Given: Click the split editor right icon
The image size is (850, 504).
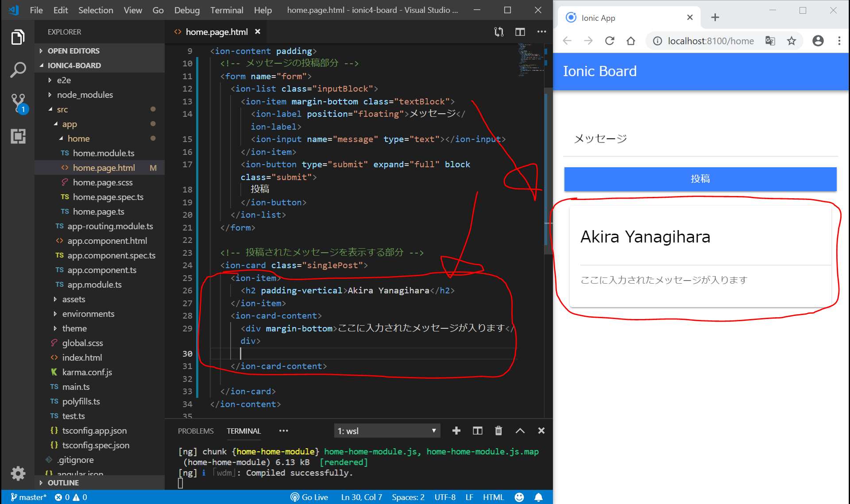Looking at the screenshot, I should pos(520,32).
